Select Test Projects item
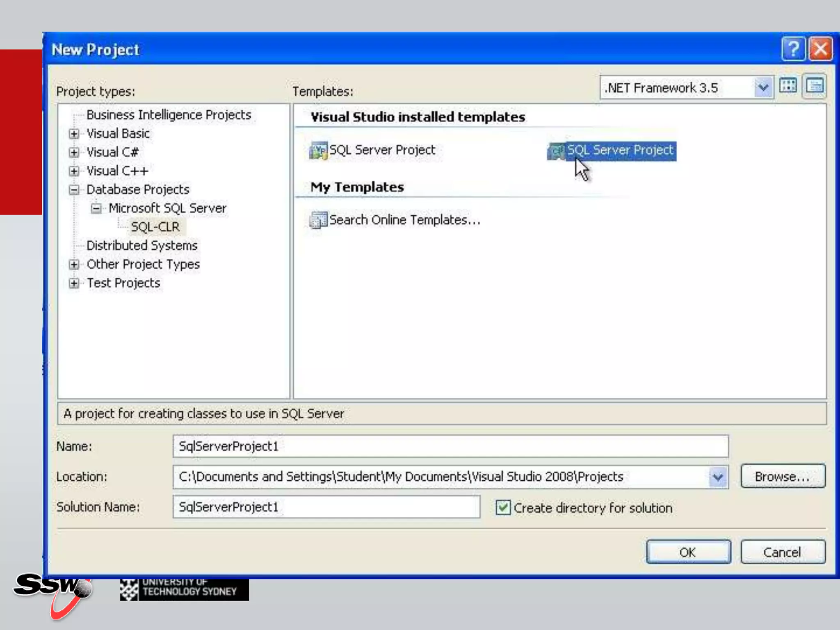The image size is (840, 630). pos(123,283)
